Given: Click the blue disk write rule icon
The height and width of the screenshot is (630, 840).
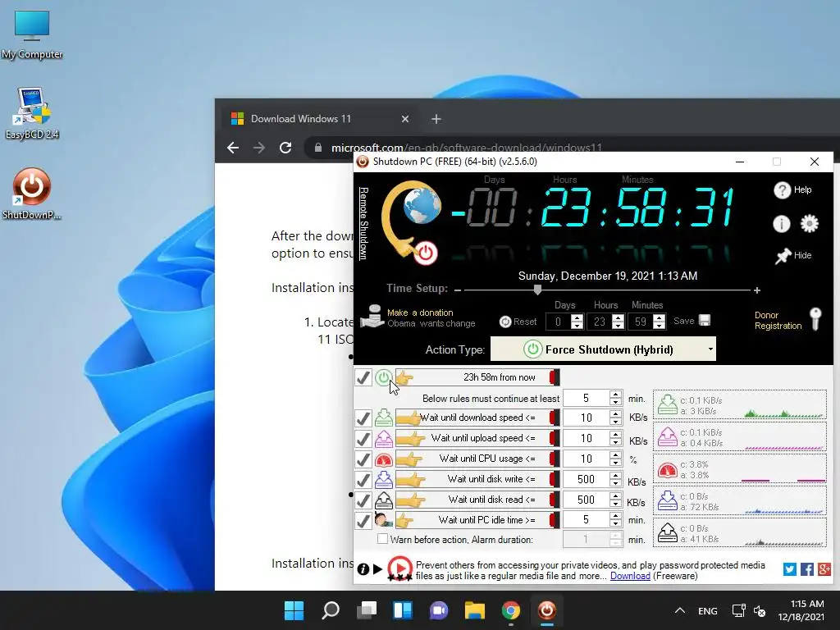Looking at the screenshot, I should 384,479.
